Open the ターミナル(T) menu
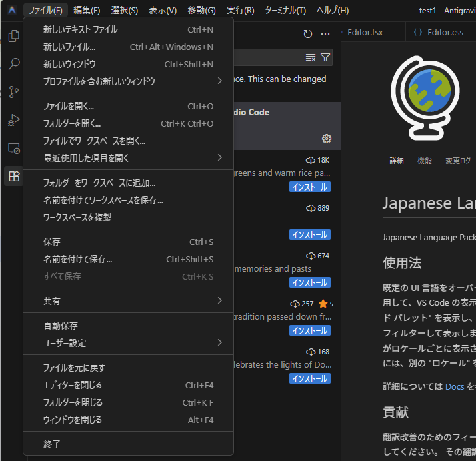This screenshot has width=476, height=461. coord(285,10)
